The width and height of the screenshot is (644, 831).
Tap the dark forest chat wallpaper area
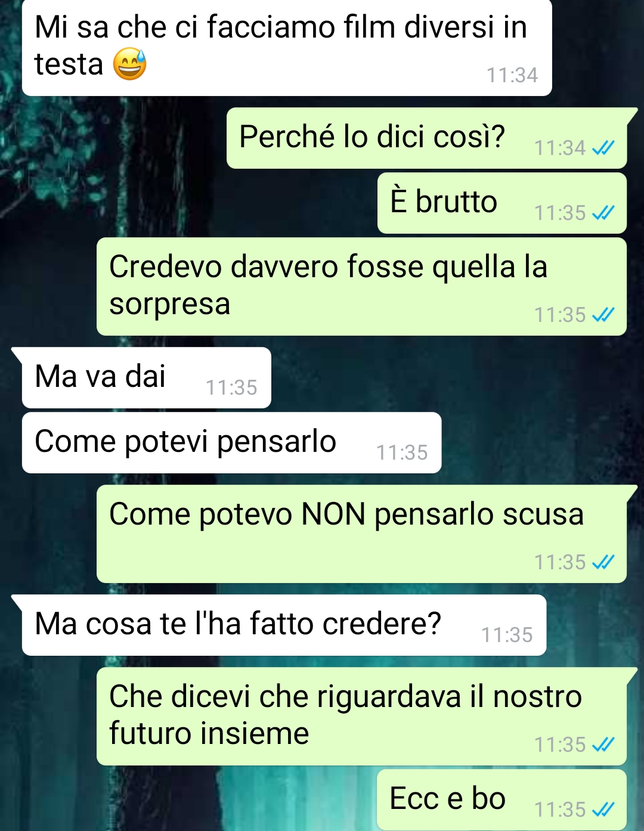tap(54, 238)
